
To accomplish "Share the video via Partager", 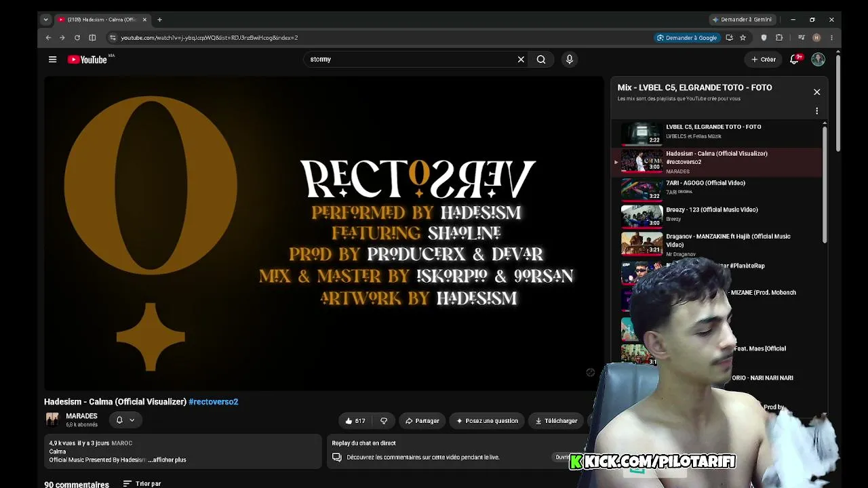I will (422, 421).
